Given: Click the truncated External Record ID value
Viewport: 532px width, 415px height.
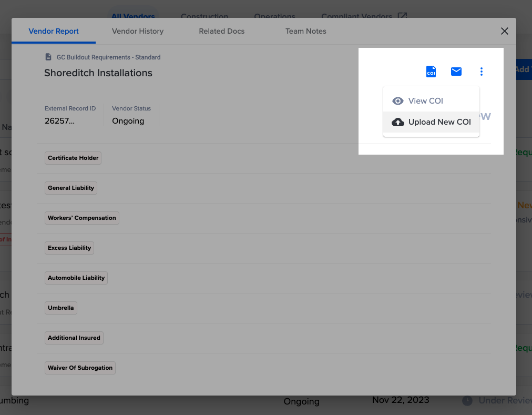Looking at the screenshot, I should [x=59, y=121].
